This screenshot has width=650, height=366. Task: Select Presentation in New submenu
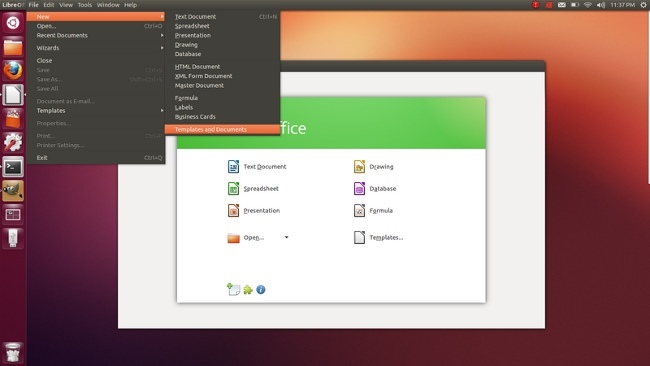[222, 35]
